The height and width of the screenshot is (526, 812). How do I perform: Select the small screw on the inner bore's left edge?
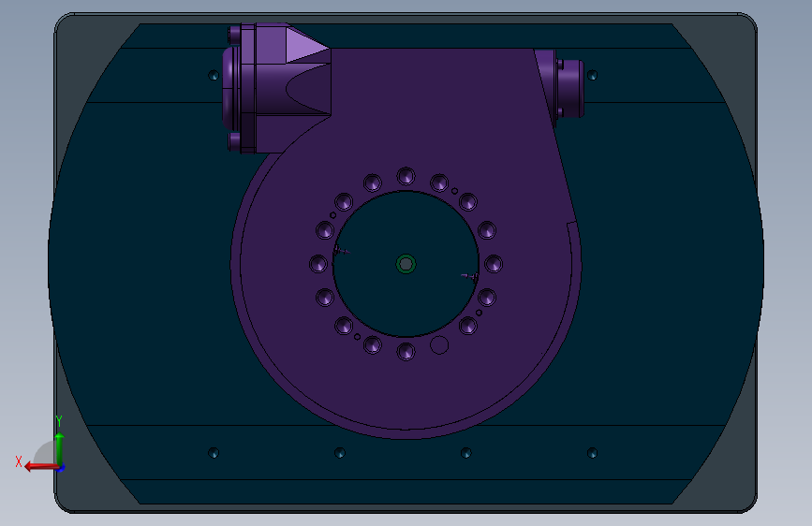[341, 252]
